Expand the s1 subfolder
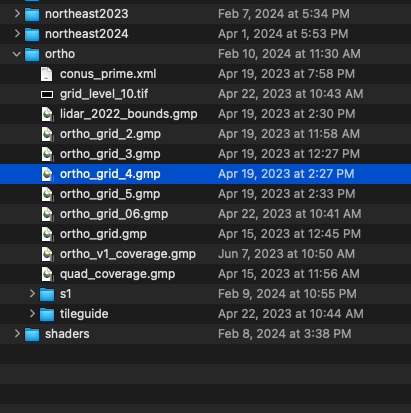411x413 pixels. click(32, 294)
